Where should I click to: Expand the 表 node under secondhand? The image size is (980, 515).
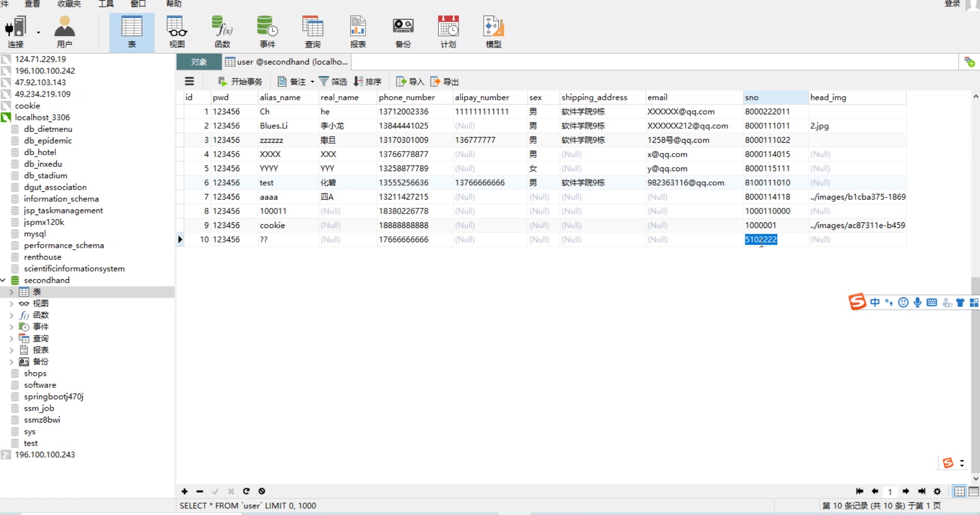[11, 292]
